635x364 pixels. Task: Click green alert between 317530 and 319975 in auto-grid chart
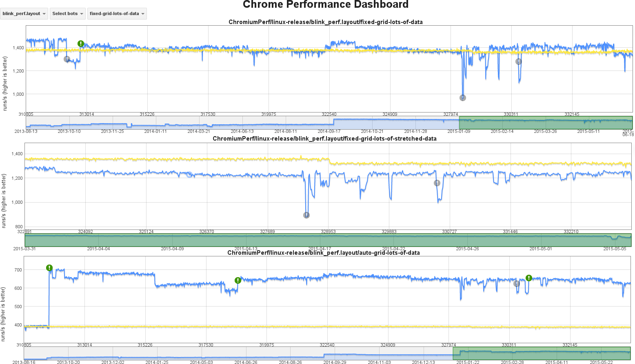tap(238, 280)
